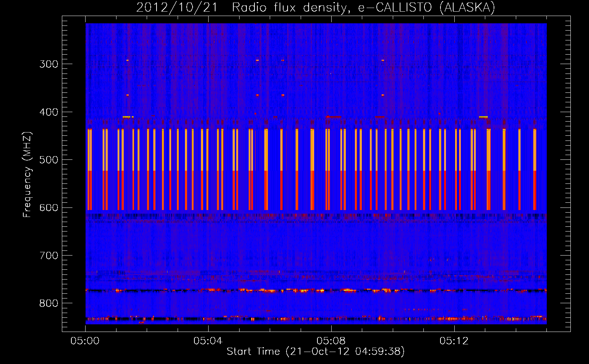Click the 700 frequency tick label
The width and height of the screenshot is (589, 364).
[x=49, y=256]
